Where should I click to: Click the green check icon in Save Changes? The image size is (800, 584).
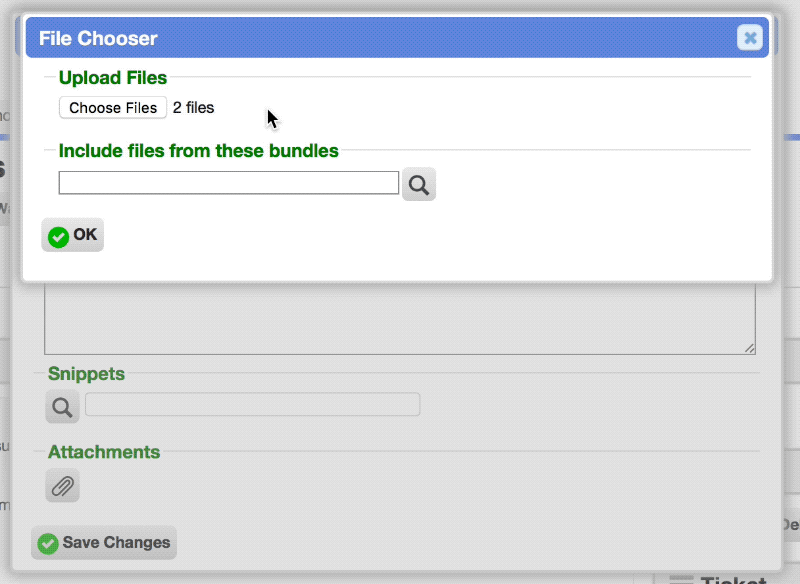[48, 544]
